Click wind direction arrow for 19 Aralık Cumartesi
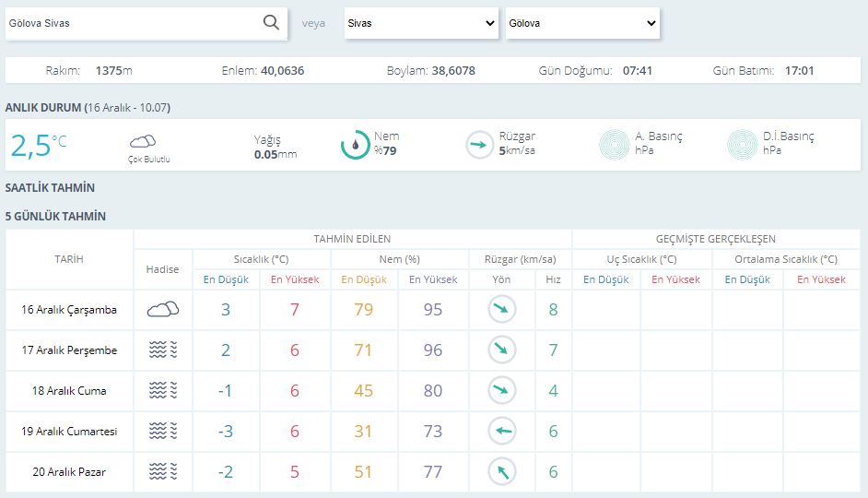The height and width of the screenshot is (498, 868). tap(501, 431)
